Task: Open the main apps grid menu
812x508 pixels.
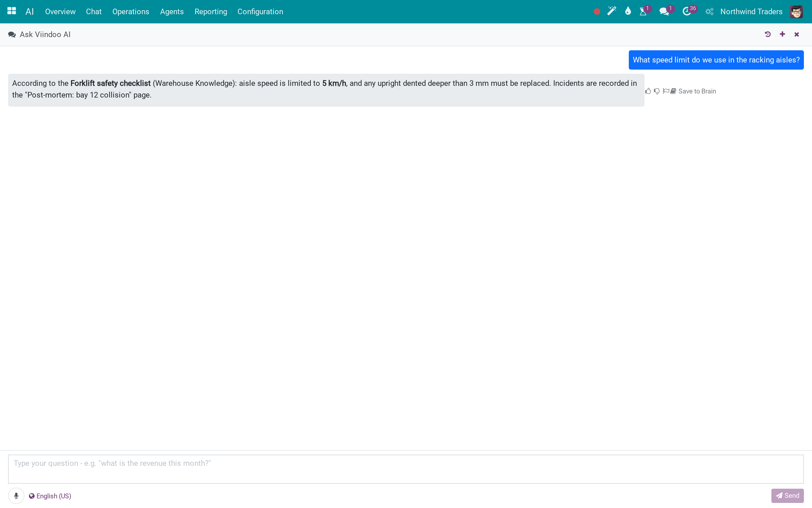Action: click(12, 11)
